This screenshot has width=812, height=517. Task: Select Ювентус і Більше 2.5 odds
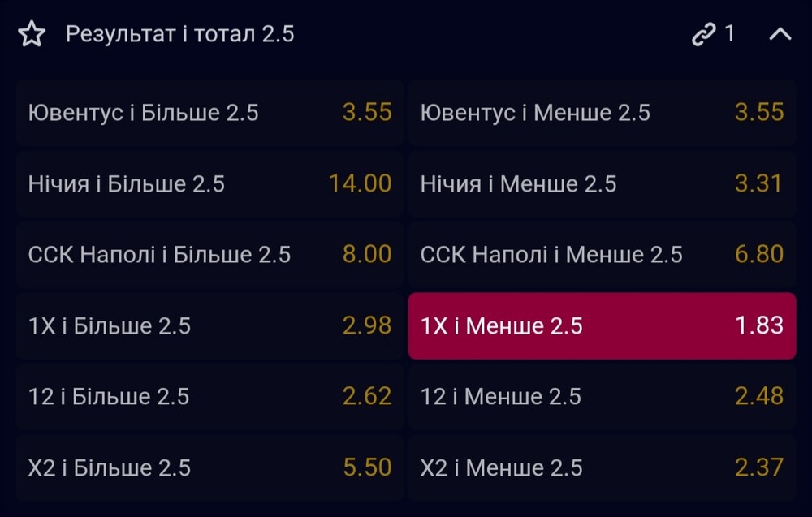tap(209, 113)
